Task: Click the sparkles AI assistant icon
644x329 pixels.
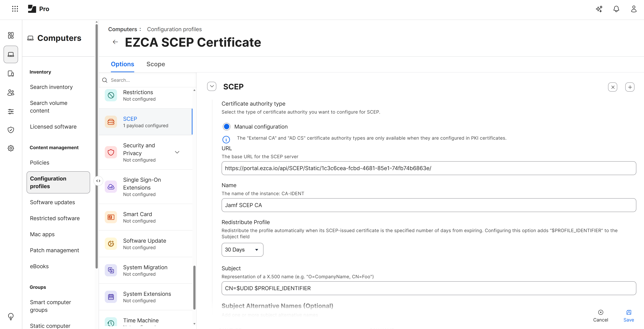Action: [x=599, y=9]
